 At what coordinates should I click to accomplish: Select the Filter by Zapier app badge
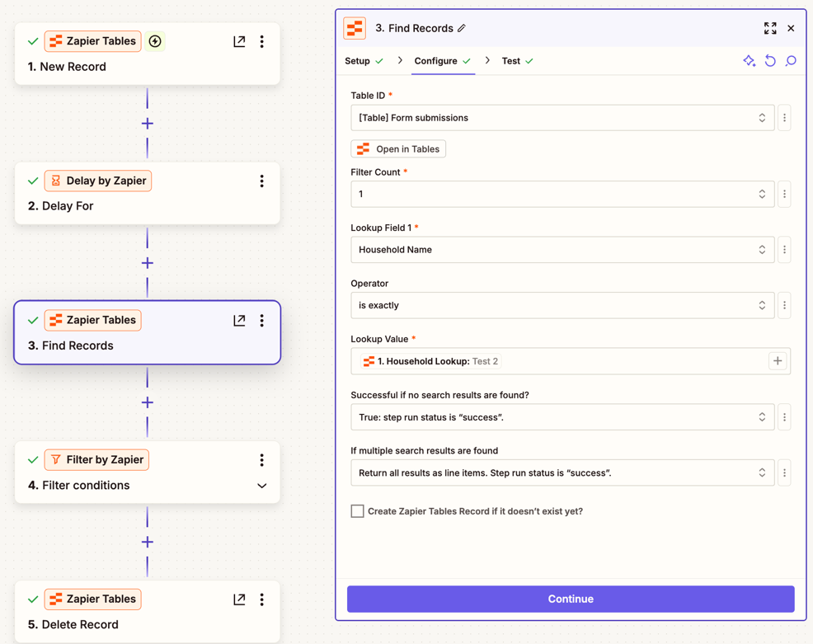[x=97, y=460]
